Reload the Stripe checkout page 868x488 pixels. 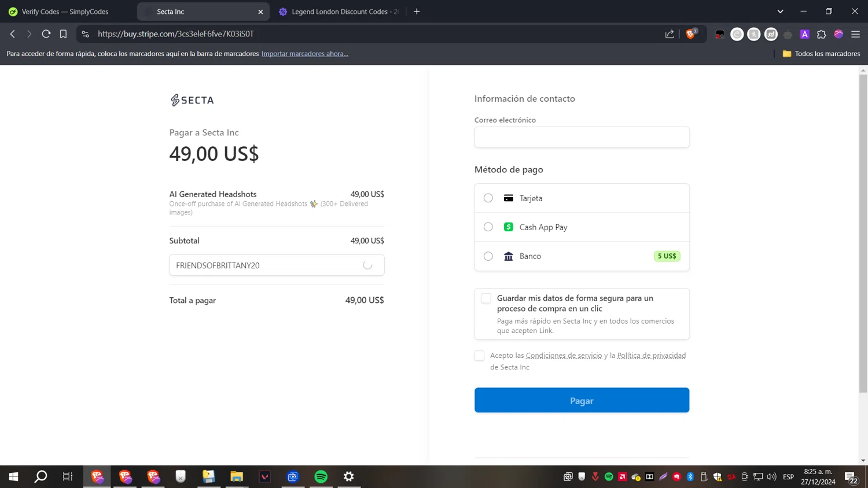46,34
